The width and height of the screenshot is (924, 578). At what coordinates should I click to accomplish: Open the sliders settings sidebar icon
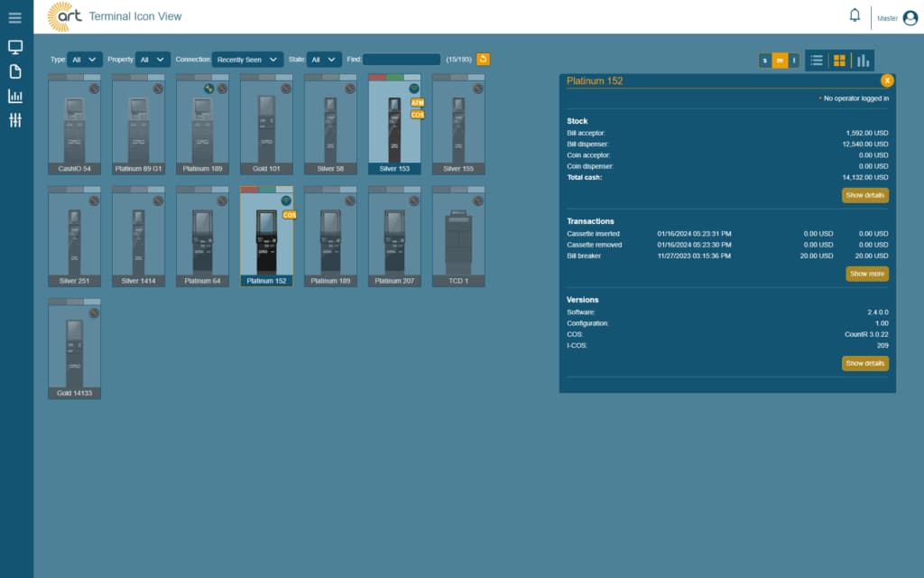(15, 120)
